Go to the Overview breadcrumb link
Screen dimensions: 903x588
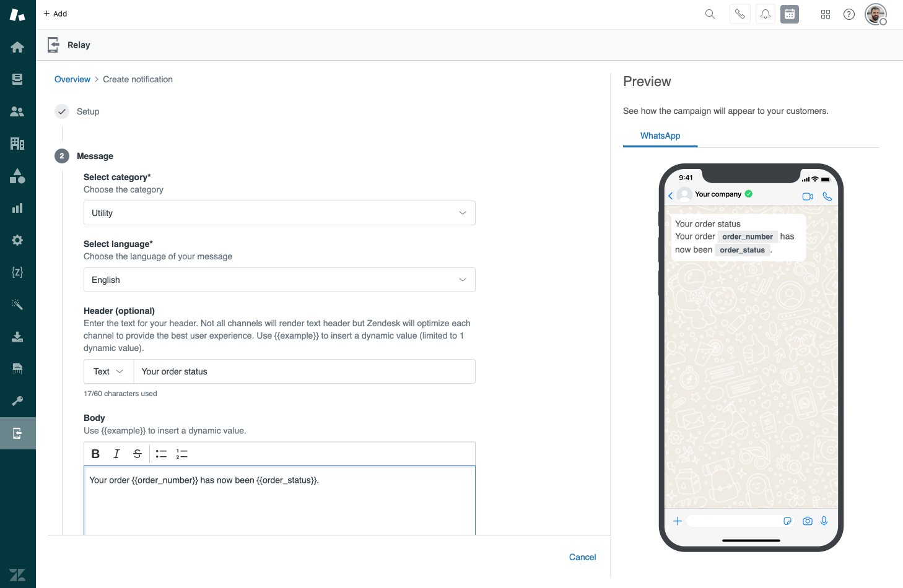click(x=72, y=79)
